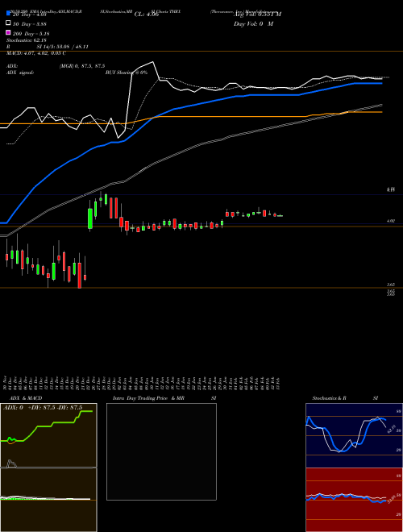Click the 'SI 14/3: 53.08 / 48.11' reading
Viewport: 403px width, 532px height.
[x=63, y=47]
